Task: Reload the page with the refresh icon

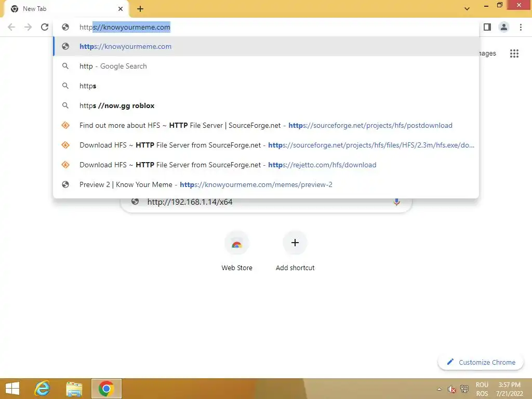Action: point(45,27)
